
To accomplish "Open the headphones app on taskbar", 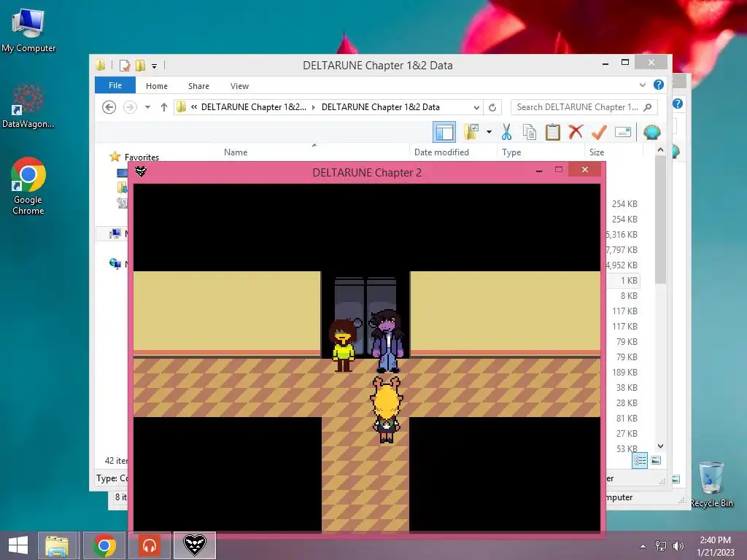I will (x=150, y=545).
